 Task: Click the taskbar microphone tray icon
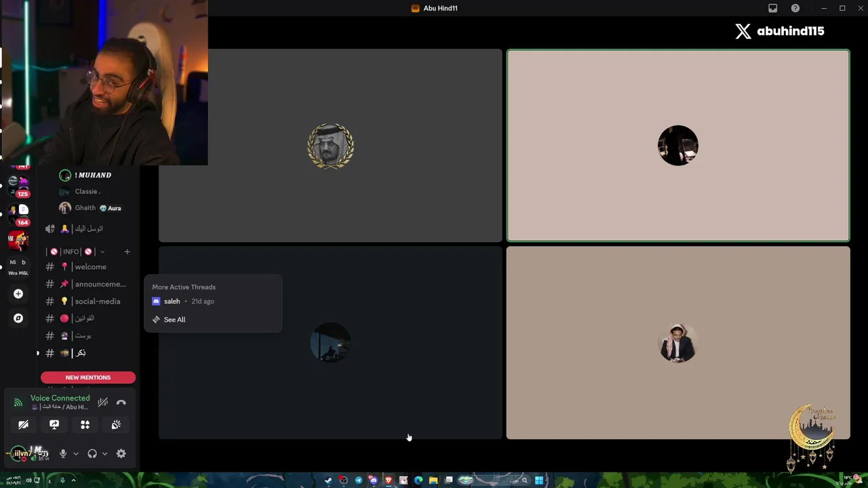[x=62, y=481]
